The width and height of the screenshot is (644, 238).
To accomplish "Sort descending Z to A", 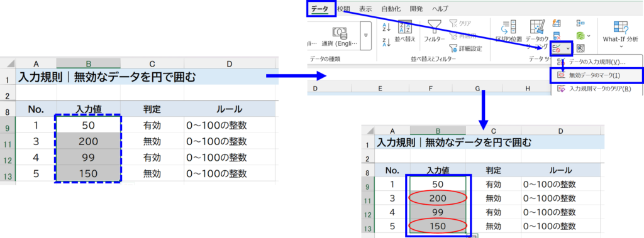I will 387,42.
